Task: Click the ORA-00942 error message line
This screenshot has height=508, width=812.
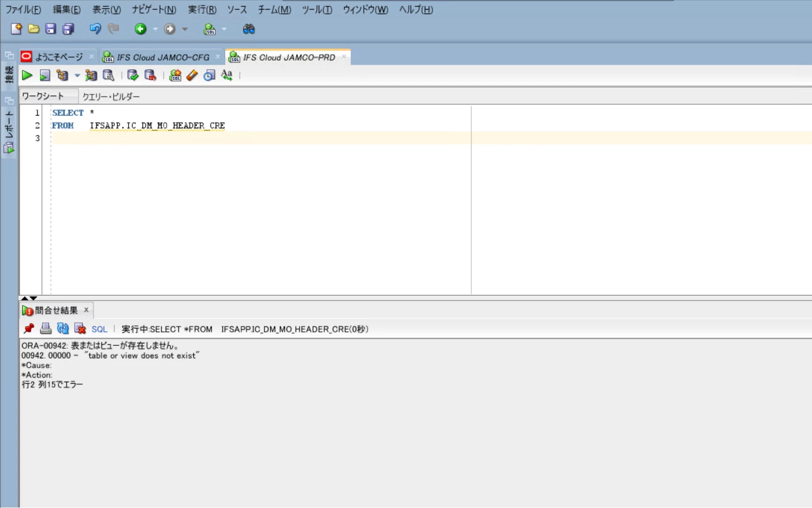Action: coord(100,345)
